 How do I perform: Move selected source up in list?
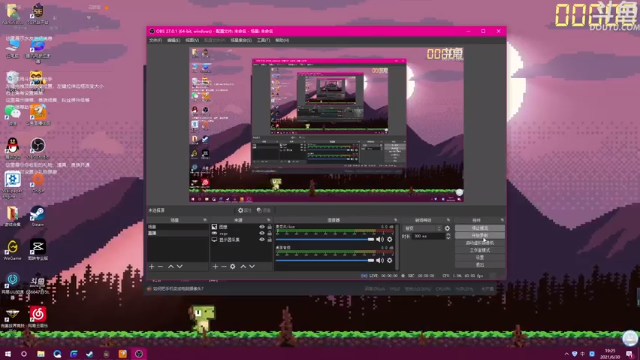tap(243, 267)
